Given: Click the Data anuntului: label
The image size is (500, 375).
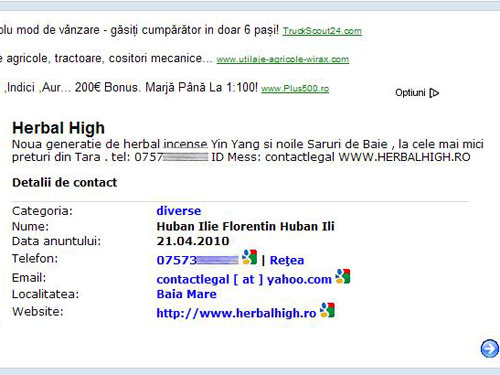Looking at the screenshot, I should tap(56, 241).
